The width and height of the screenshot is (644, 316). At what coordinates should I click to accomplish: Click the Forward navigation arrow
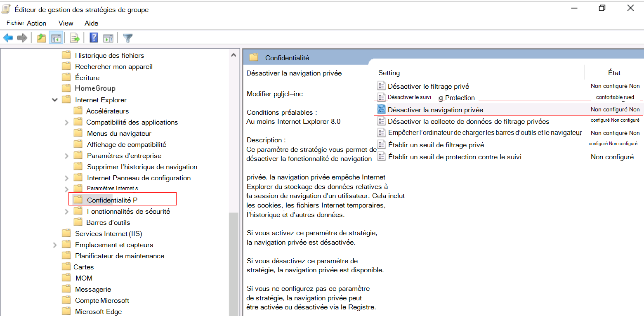point(21,38)
